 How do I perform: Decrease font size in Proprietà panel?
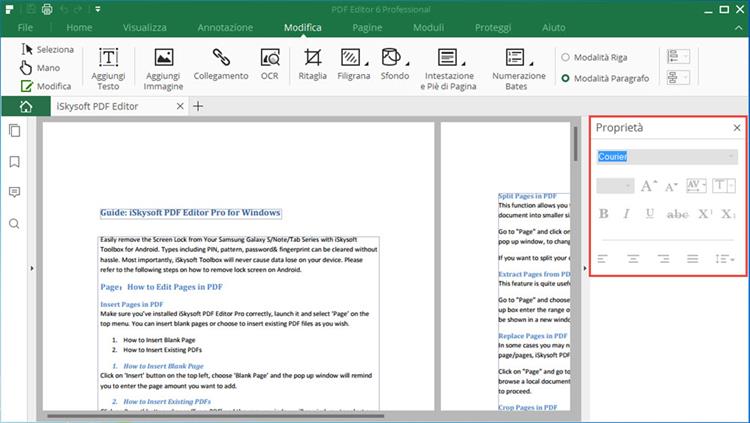672,186
